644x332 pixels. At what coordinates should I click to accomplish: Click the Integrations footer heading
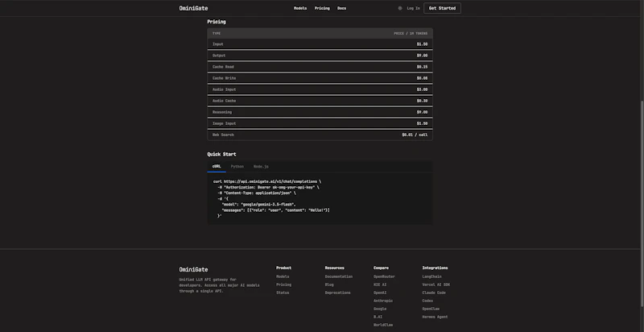(435, 268)
